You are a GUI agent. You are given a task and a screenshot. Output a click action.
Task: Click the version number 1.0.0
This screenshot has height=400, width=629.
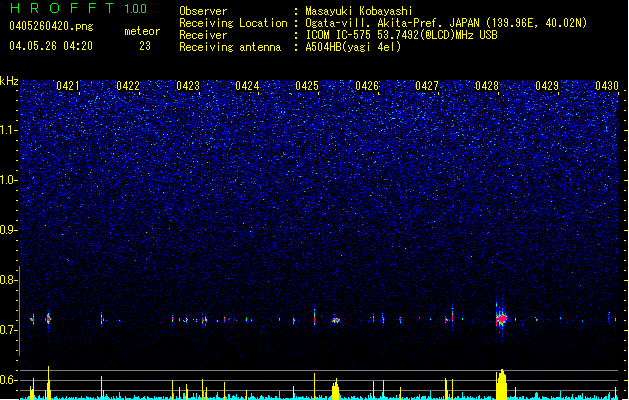point(136,9)
